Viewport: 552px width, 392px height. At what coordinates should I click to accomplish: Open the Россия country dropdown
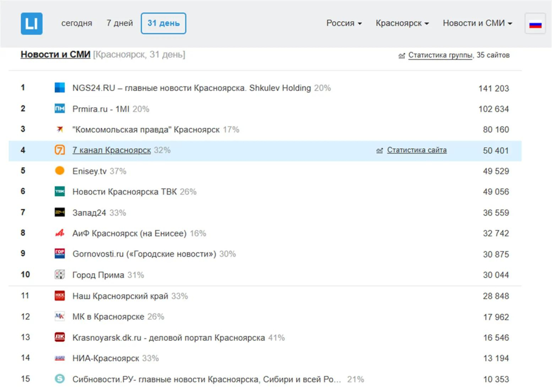point(344,23)
